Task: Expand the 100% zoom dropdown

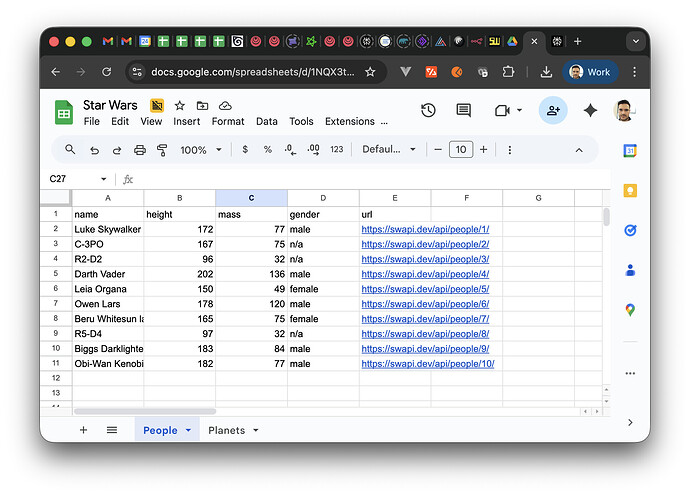Action: click(x=201, y=150)
